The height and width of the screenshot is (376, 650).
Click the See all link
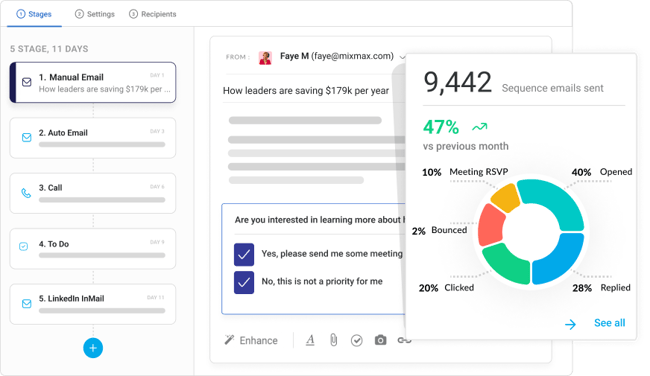(609, 323)
